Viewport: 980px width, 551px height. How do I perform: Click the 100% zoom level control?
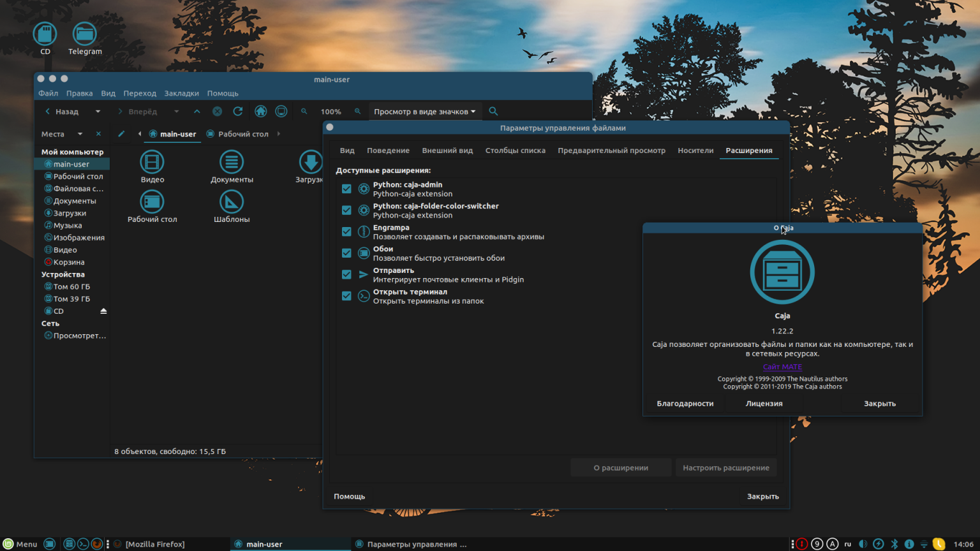point(331,111)
